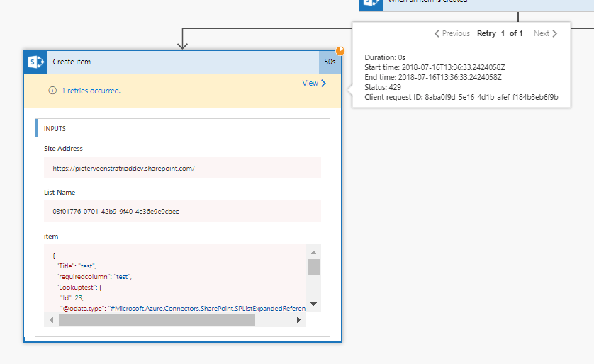
Task: Click inside the item JSON box
Action: (175, 278)
